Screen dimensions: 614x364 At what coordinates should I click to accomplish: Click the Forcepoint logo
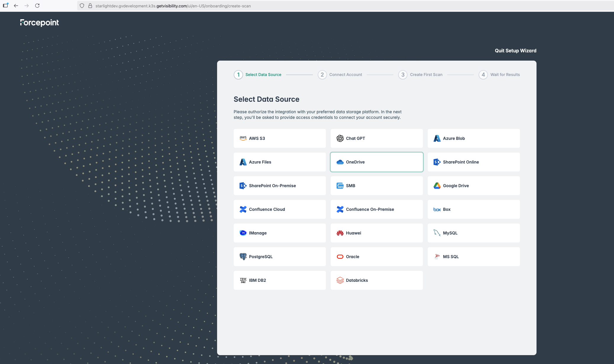[x=39, y=23]
